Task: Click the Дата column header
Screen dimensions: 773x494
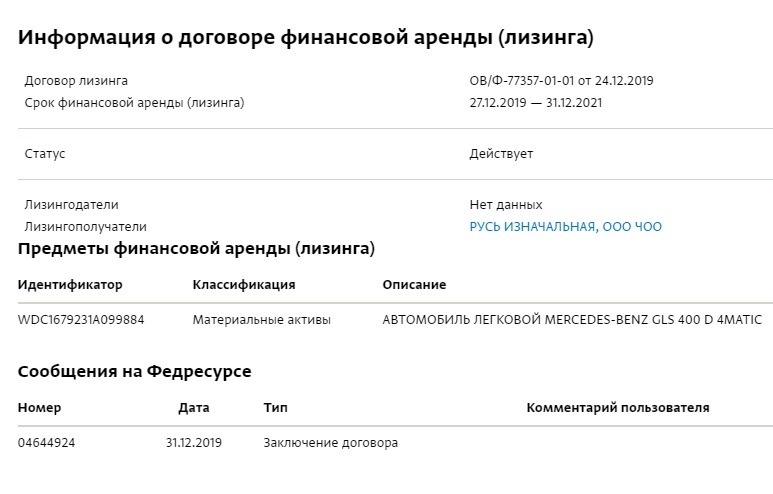Action: click(194, 408)
